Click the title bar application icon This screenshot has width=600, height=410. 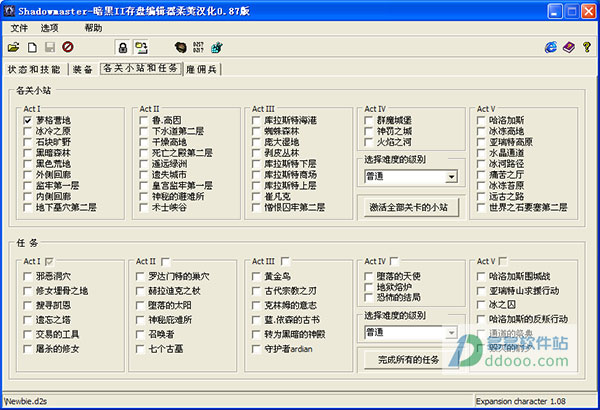tap(9, 11)
